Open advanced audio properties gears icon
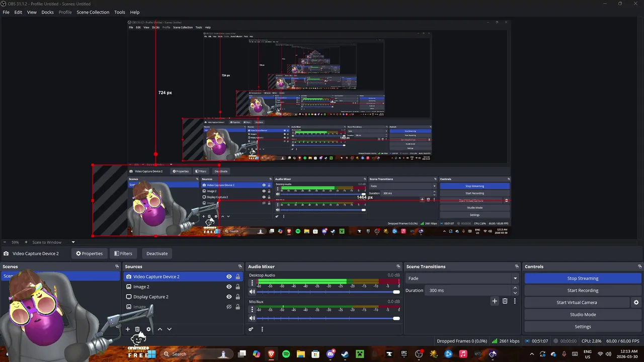Image resolution: width=644 pixels, height=362 pixels. pos(251,329)
